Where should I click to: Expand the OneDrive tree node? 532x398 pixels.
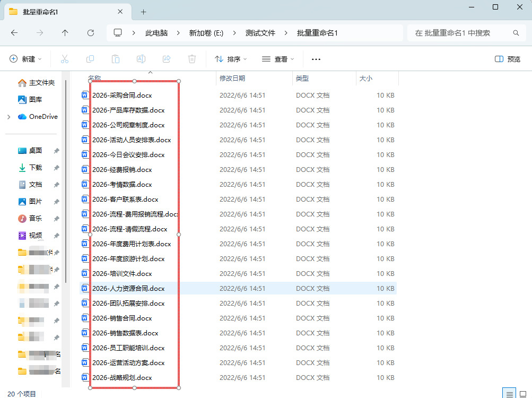[x=9, y=117]
